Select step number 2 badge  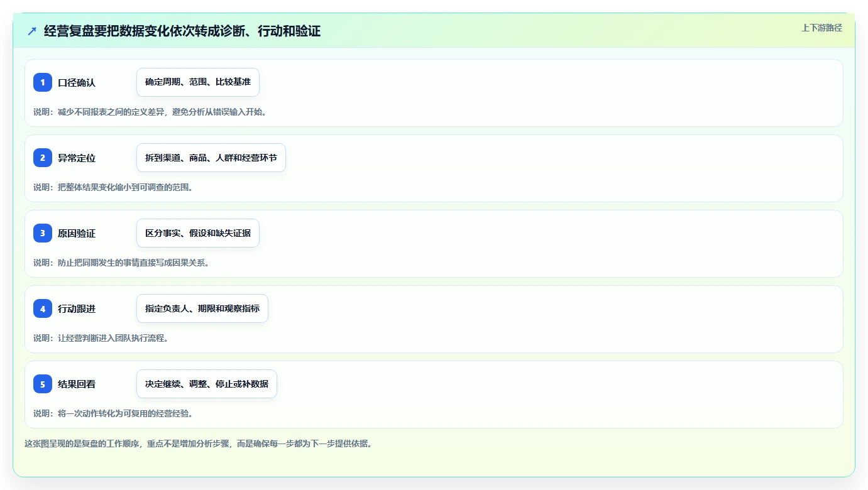(43, 158)
